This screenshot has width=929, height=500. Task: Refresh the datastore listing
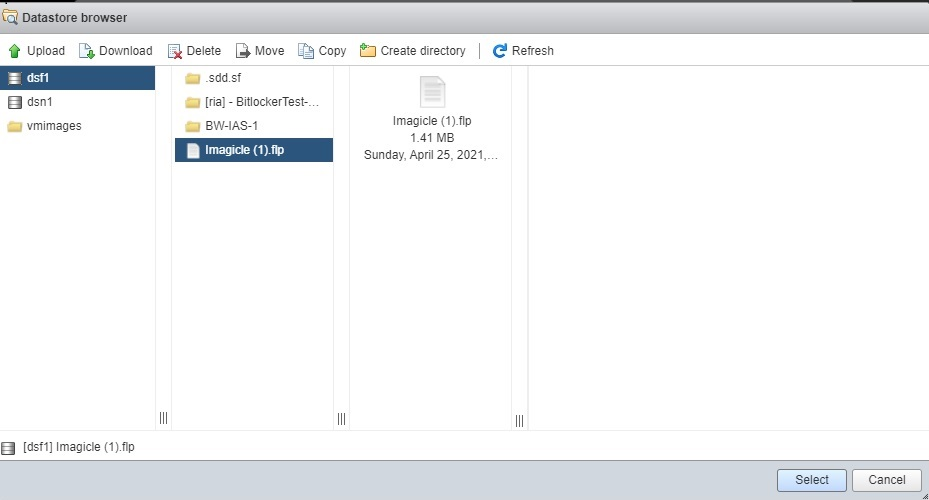(523, 51)
